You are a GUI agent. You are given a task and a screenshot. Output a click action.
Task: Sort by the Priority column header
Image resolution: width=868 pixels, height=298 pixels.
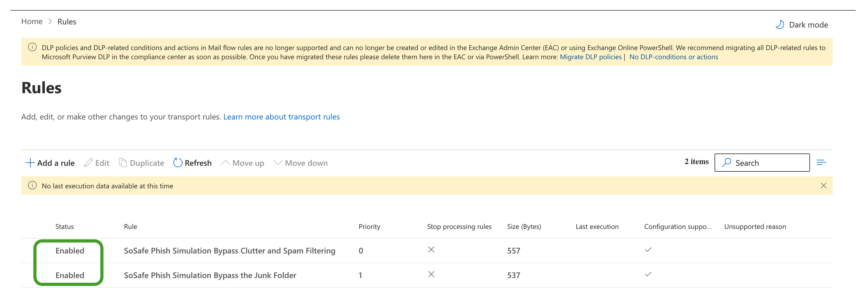coord(369,227)
